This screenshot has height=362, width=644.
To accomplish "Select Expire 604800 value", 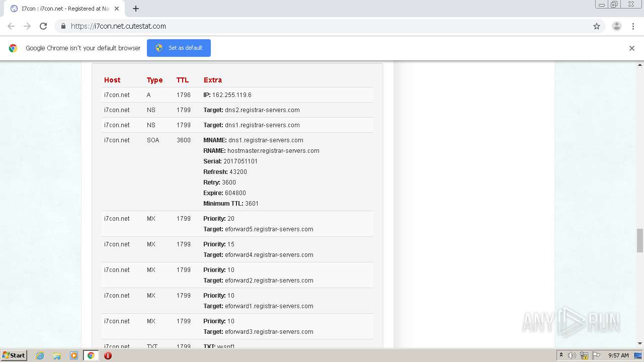I will pos(235,193).
